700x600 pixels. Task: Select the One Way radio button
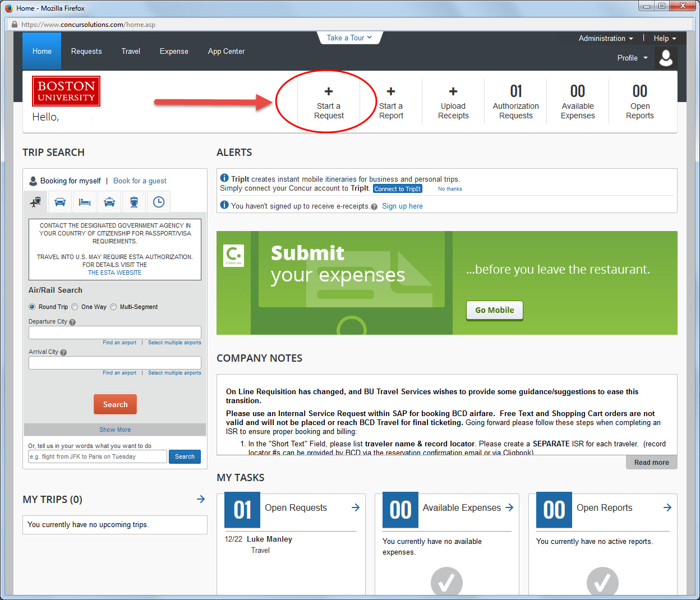click(75, 307)
